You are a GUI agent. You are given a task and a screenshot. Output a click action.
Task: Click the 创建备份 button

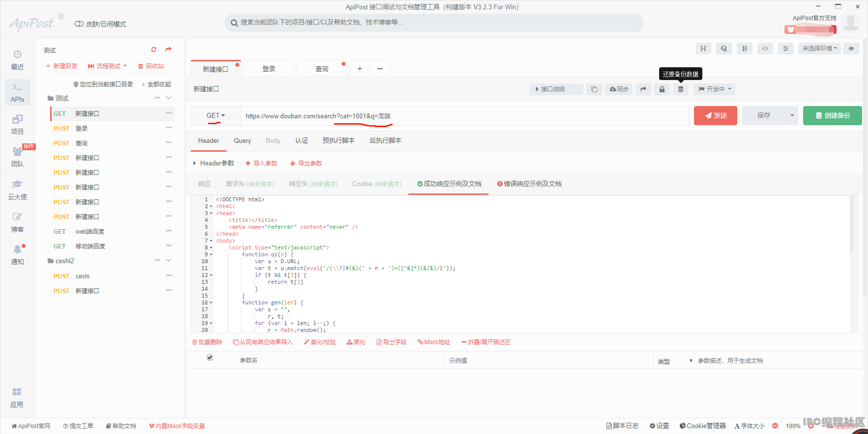click(832, 116)
